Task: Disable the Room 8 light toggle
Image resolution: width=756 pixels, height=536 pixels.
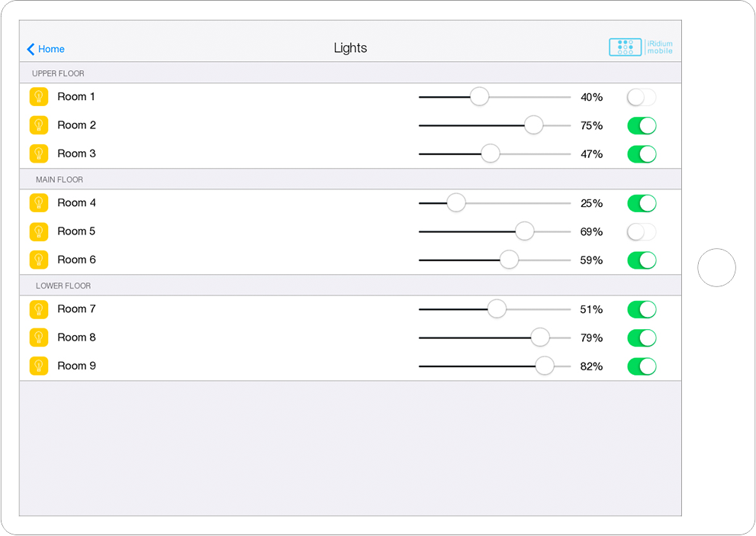Action: pos(642,338)
